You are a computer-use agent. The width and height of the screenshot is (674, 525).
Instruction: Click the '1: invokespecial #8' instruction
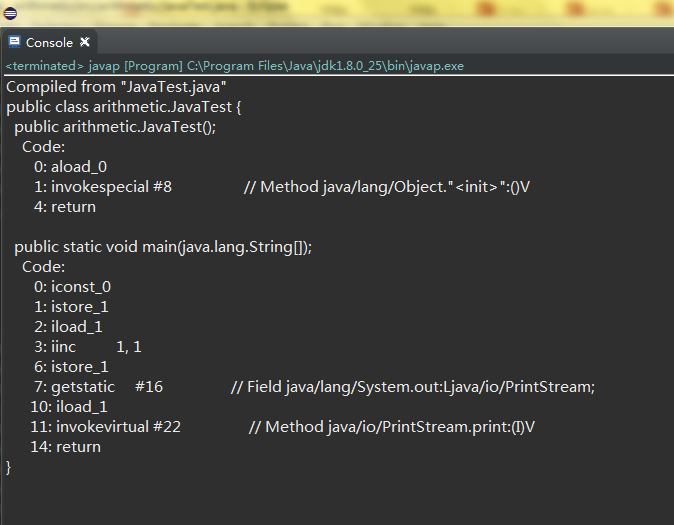point(103,187)
